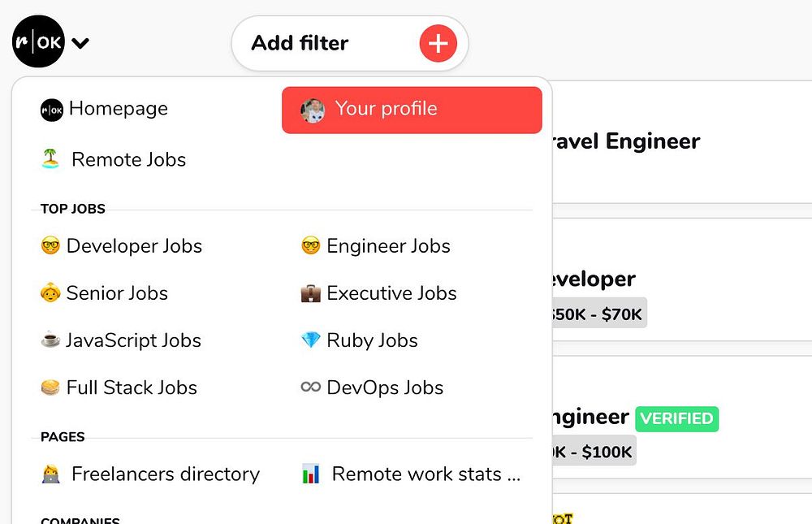
Task: Go to Homepage menu item
Action: (x=118, y=109)
